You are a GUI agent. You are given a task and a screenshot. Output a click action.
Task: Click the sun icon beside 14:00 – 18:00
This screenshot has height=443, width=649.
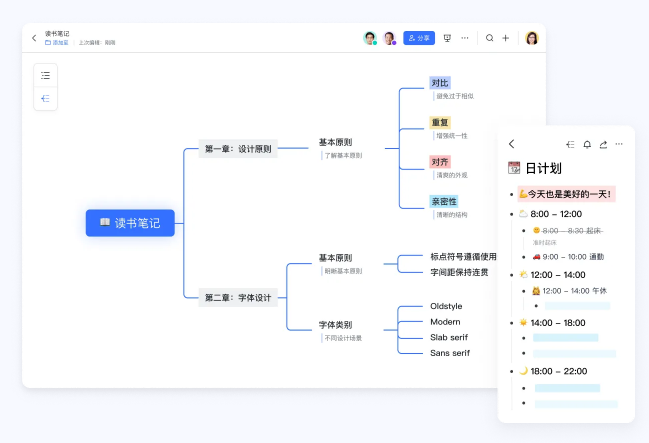(524, 323)
